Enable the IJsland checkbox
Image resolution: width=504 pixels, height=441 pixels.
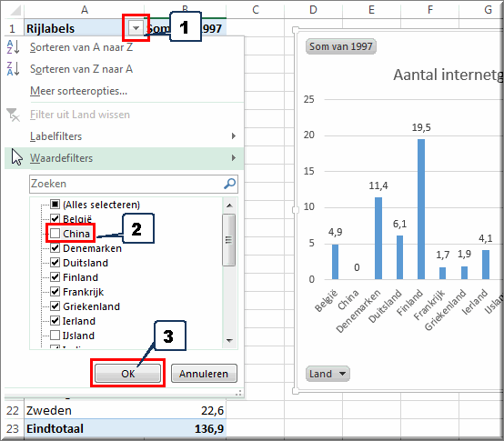click(55, 336)
